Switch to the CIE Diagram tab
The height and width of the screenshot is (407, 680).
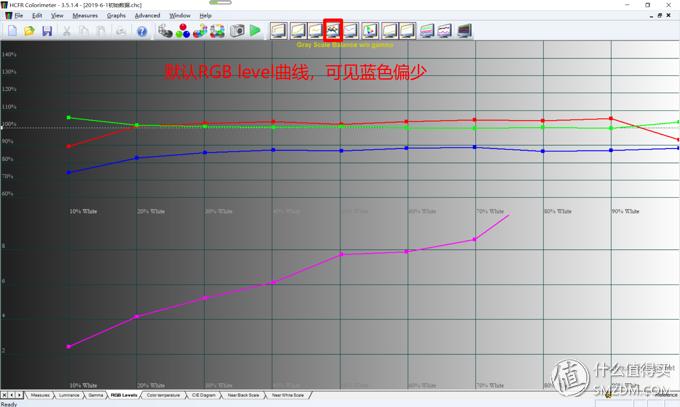pos(203,395)
